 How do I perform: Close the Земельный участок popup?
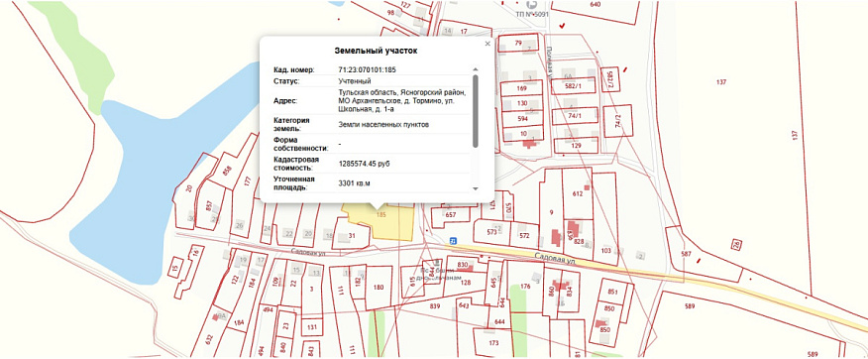coord(488,44)
